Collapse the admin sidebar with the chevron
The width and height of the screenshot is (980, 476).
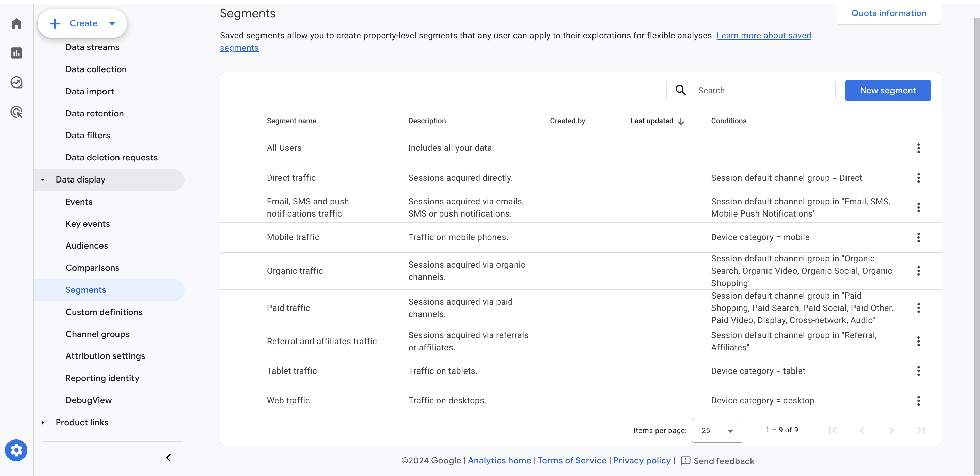point(169,457)
